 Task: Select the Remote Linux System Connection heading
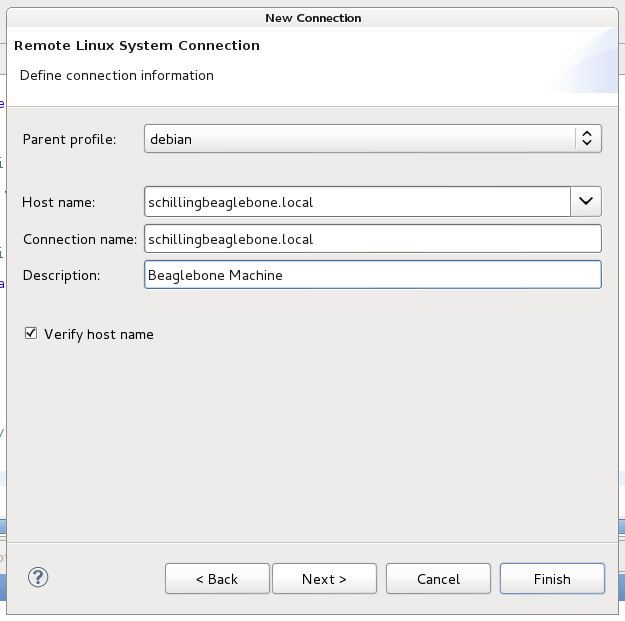point(137,45)
